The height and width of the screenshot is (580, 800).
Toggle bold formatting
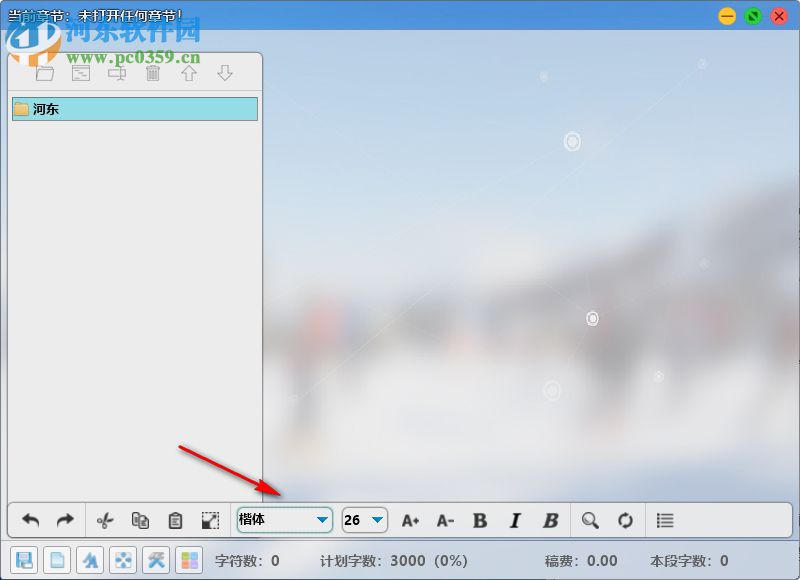coord(480,520)
